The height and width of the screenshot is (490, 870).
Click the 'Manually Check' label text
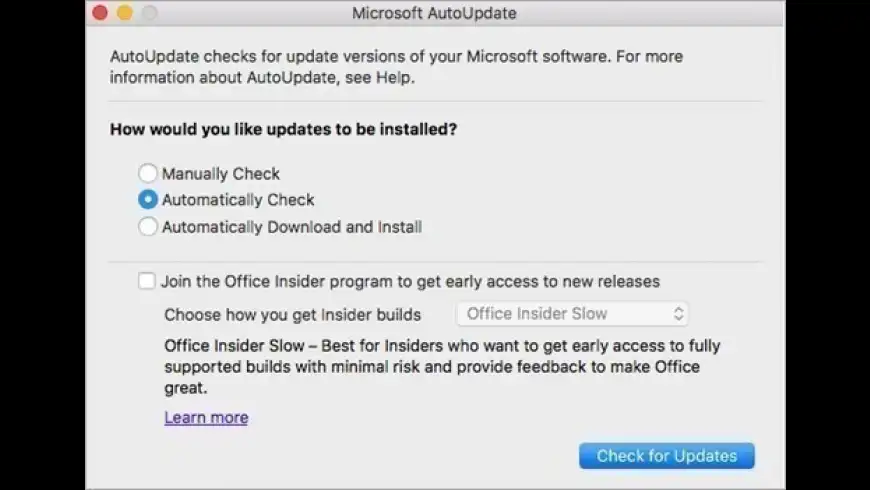pos(221,173)
